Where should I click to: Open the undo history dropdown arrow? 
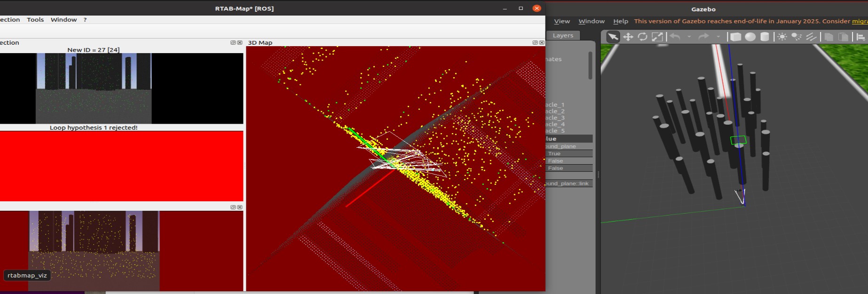pyautogui.click(x=689, y=37)
